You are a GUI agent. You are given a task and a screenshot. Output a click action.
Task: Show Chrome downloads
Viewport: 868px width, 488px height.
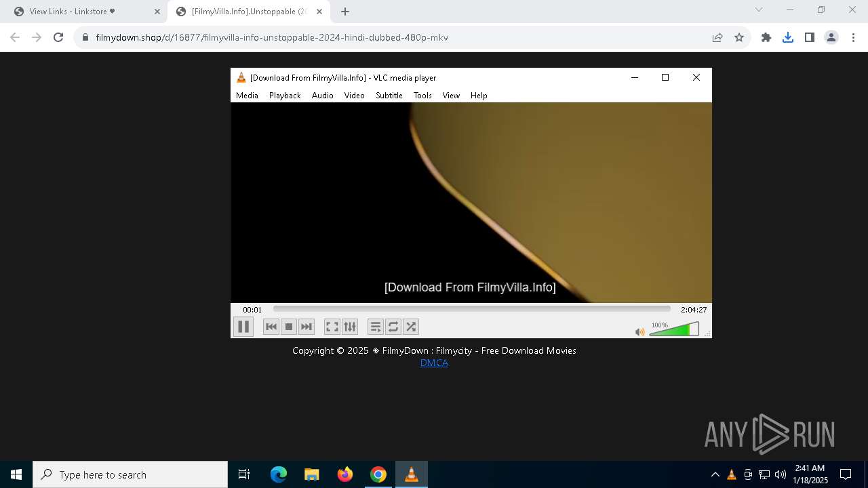tap(788, 37)
